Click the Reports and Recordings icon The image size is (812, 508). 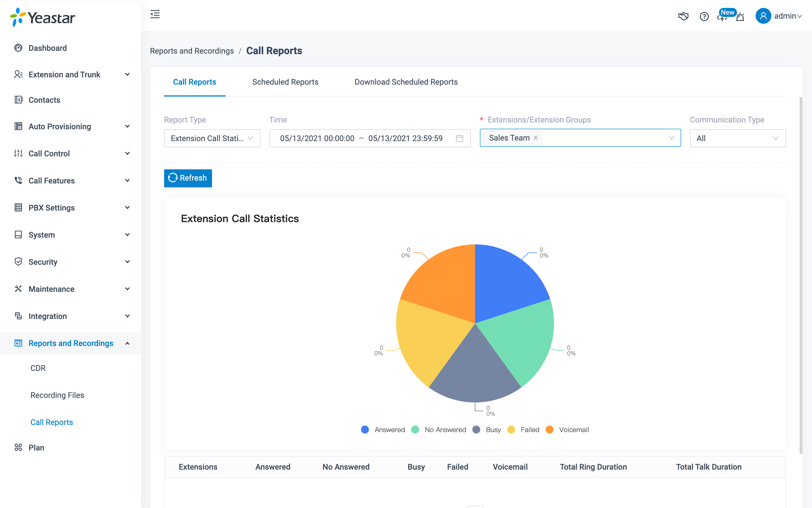pyautogui.click(x=18, y=343)
